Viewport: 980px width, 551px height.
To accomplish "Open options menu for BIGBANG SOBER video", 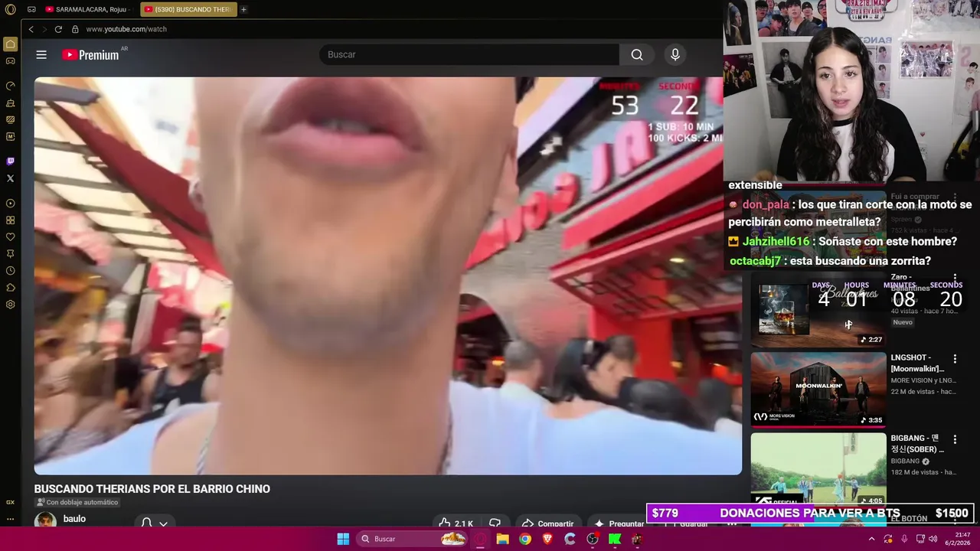I will (955, 439).
